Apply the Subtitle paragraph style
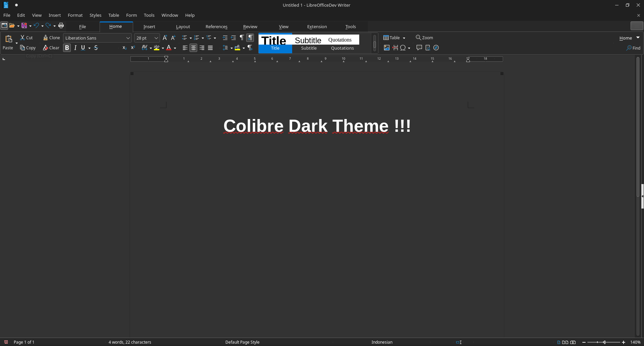The height and width of the screenshot is (346, 644). coord(309,44)
